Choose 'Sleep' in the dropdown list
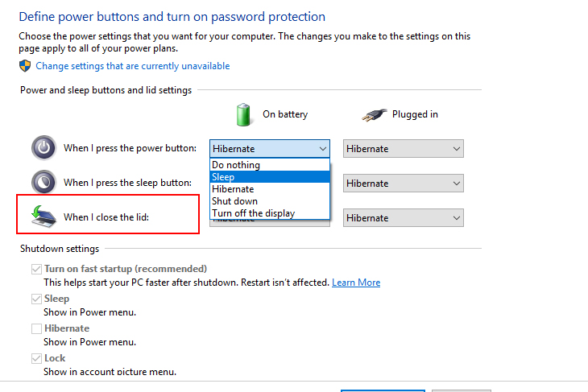This screenshot has width=588, height=392. click(223, 177)
